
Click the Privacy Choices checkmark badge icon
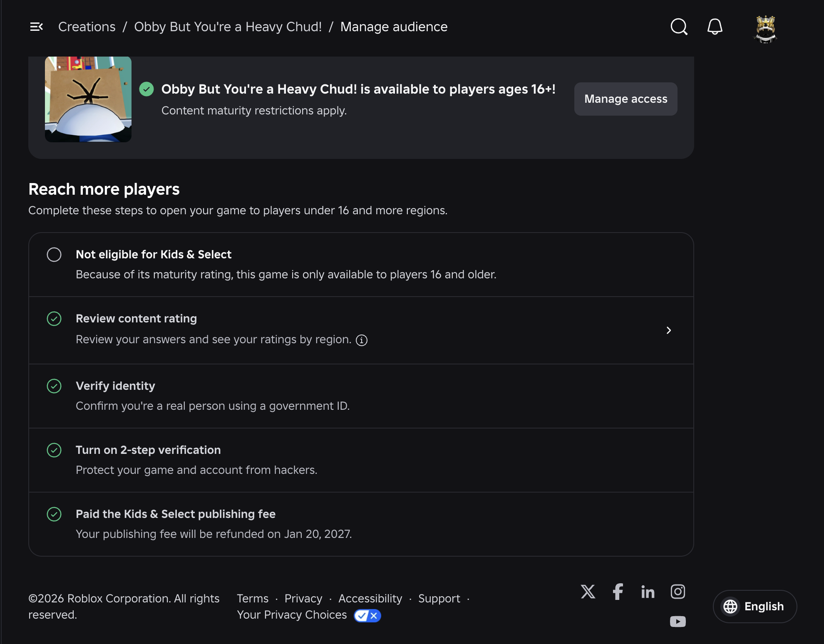367,615
